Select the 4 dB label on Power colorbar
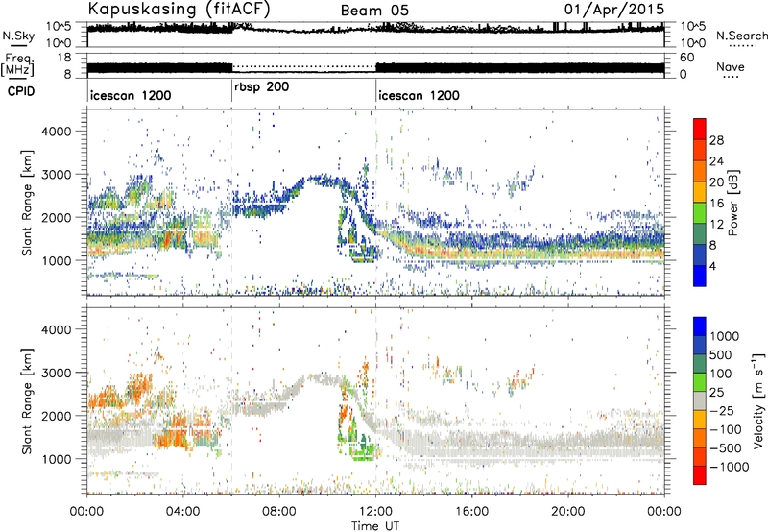Screen dimensions: 768x532 pos(713,265)
